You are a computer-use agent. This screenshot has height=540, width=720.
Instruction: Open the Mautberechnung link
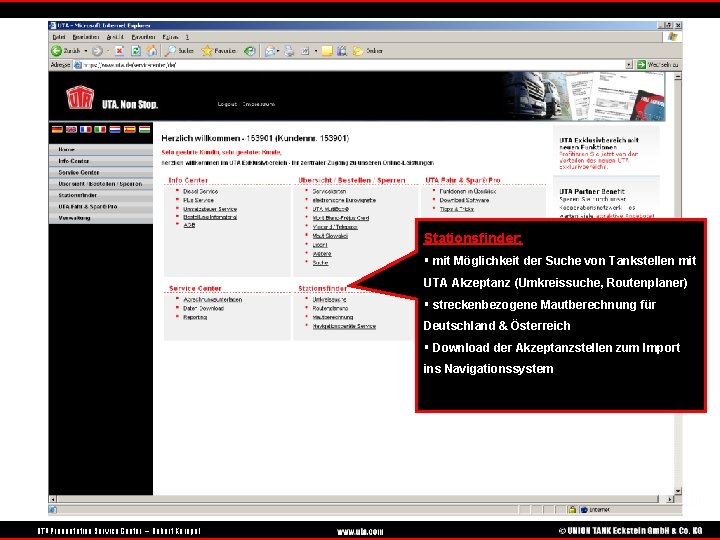tap(333, 318)
